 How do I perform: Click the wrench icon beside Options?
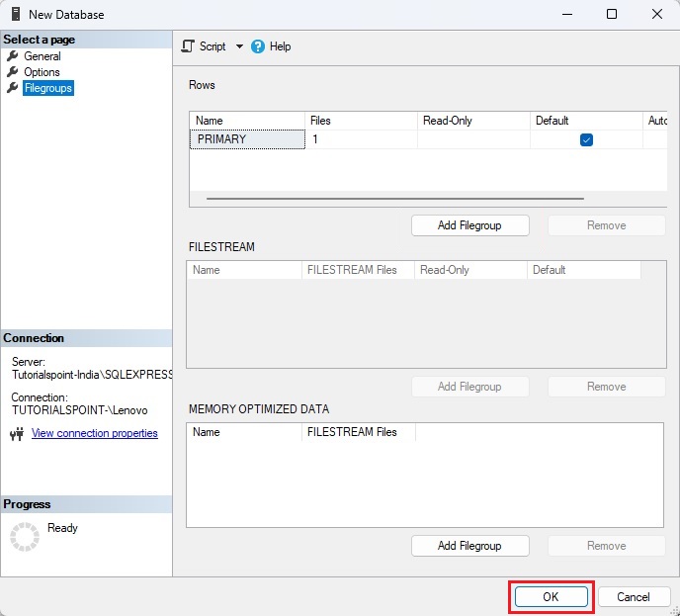pyautogui.click(x=13, y=71)
